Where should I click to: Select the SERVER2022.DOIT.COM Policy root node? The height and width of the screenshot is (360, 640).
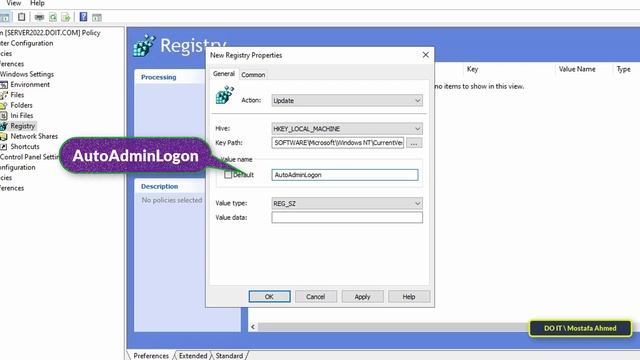click(x=51, y=33)
